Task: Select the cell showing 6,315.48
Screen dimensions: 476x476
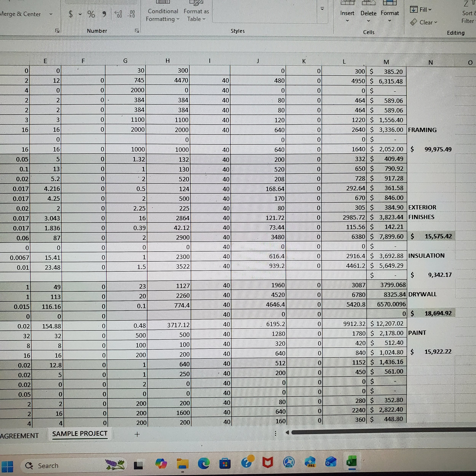Action: [386, 81]
